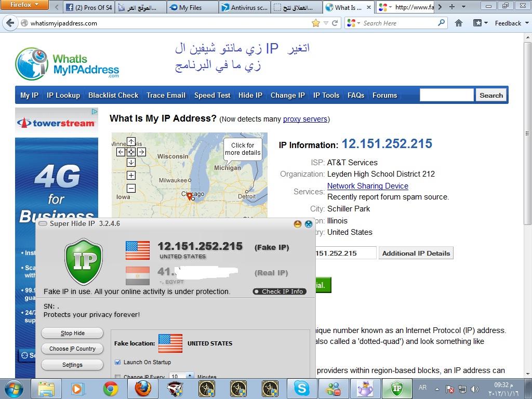532x399 pixels.
Task: Click the site Search button
Action: click(491, 96)
